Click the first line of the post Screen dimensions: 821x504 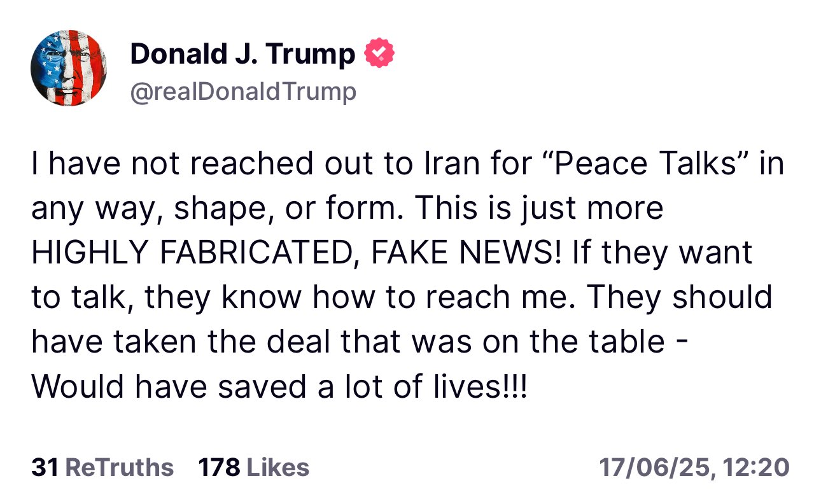(x=407, y=165)
